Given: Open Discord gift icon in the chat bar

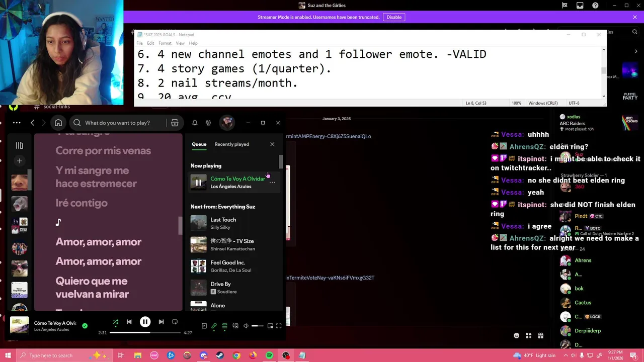Looking at the screenshot, I should coord(540,335).
